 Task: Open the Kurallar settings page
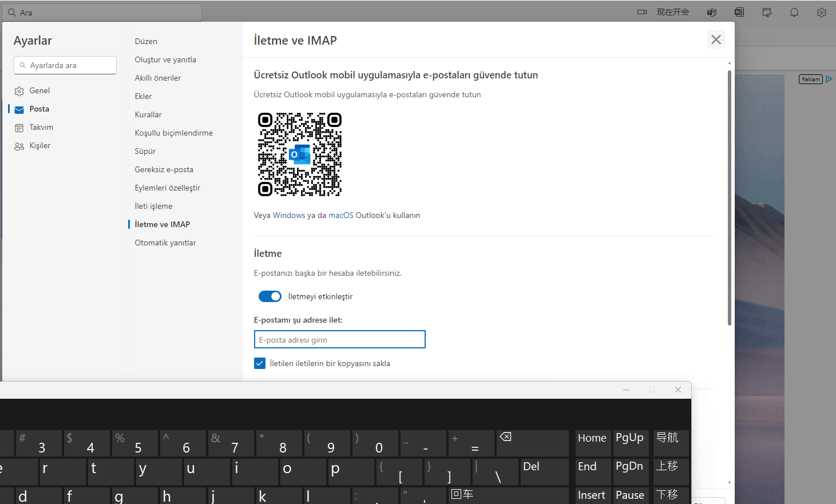coord(148,114)
